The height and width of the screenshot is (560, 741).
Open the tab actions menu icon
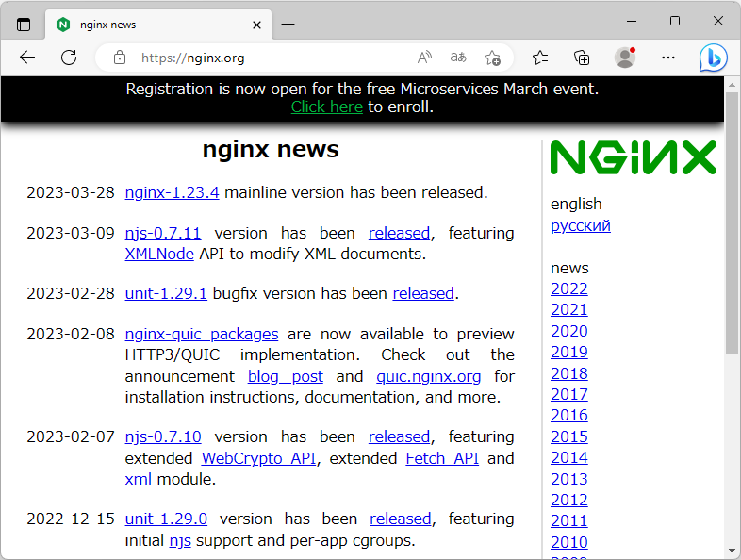(x=24, y=25)
